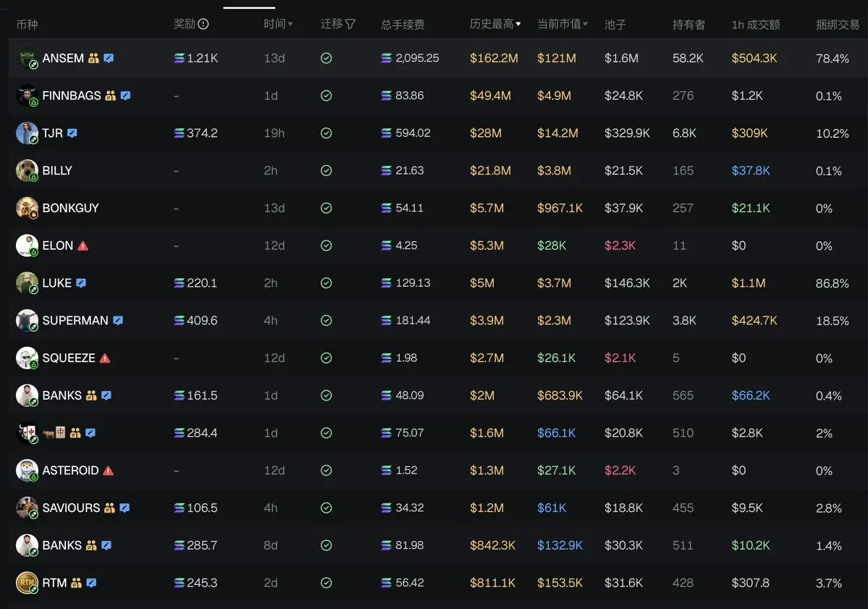Click the SQUEEZE red warning icon

[105, 358]
